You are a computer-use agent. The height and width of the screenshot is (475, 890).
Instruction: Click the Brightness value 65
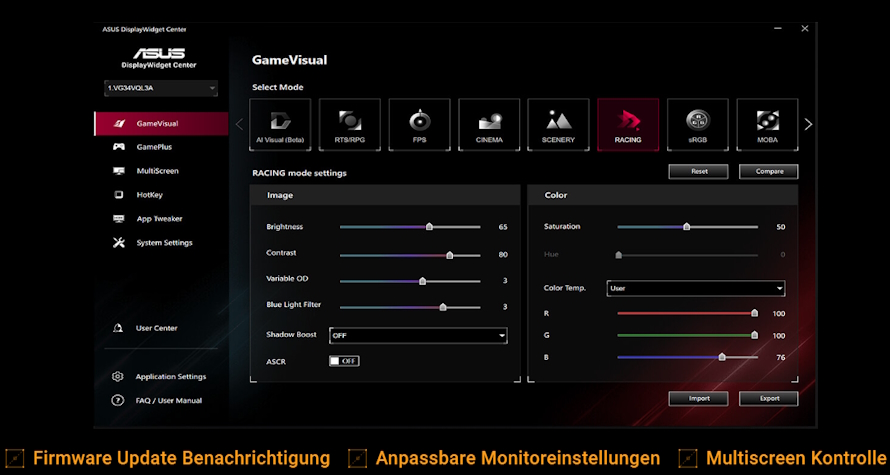click(x=503, y=227)
